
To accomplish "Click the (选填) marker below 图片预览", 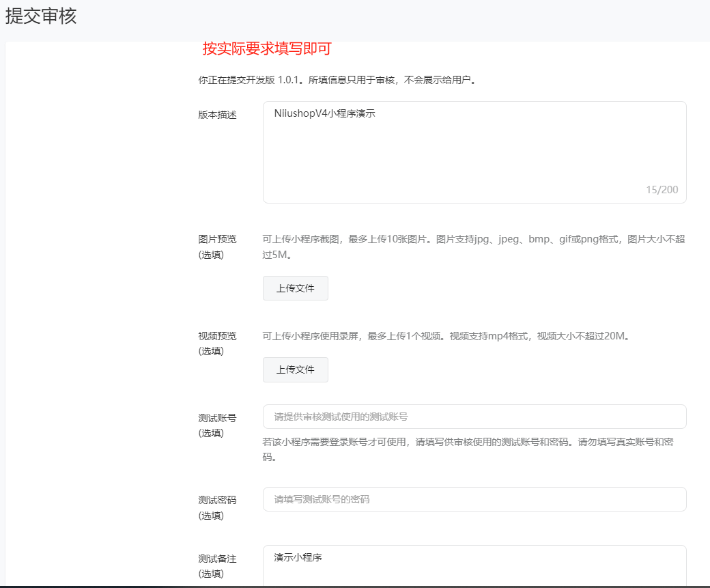I will (x=211, y=255).
